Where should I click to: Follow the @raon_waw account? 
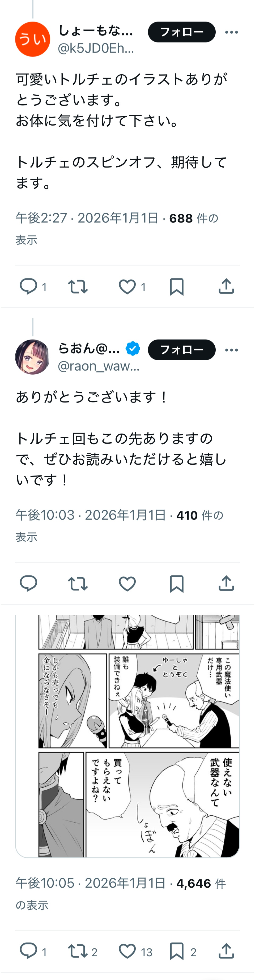pyautogui.click(x=181, y=350)
